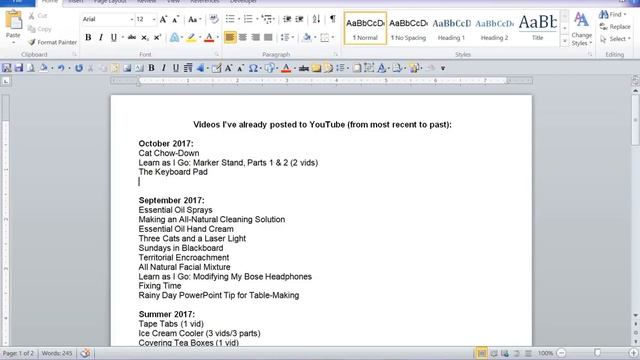Click the Decrease Indent icon
Viewport: 640px width, 360px height.
tap(287, 19)
